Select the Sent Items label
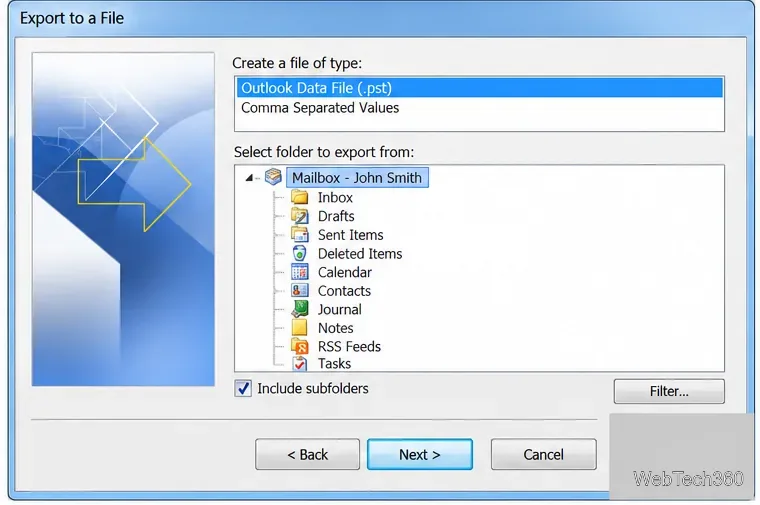760x505 pixels. [350, 235]
